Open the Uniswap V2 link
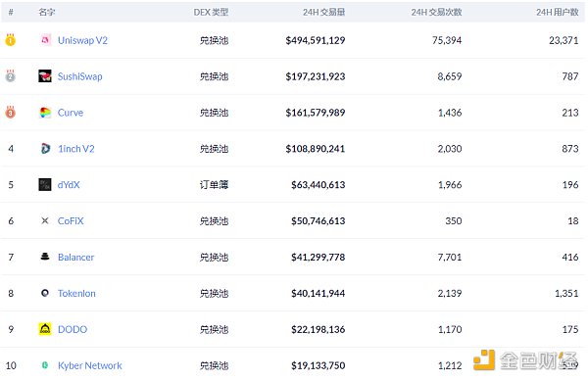 [x=82, y=40]
